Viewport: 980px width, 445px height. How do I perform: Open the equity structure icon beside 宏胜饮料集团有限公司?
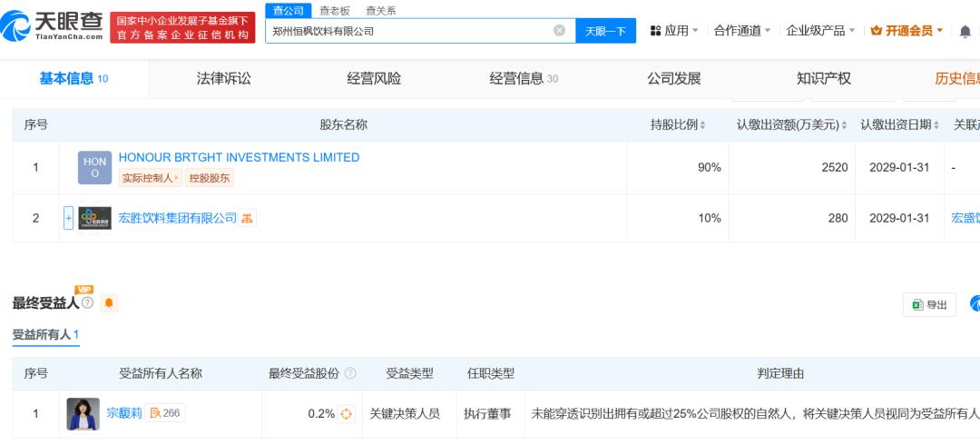click(247, 218)
